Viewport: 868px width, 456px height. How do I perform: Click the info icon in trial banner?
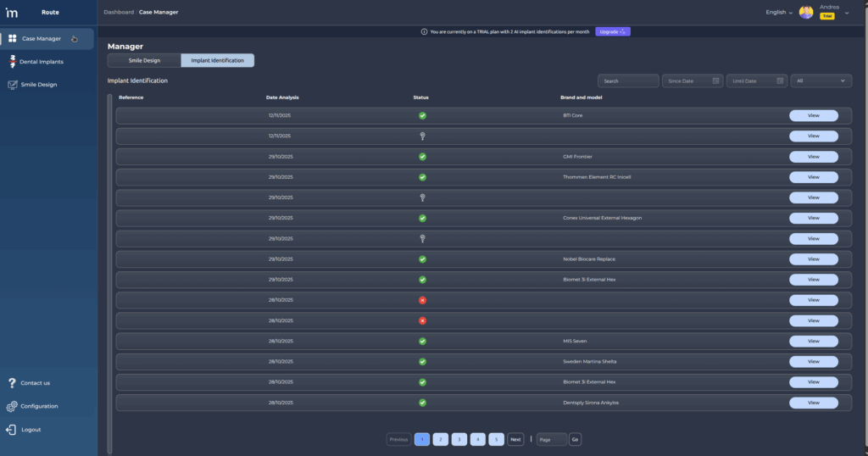coord(424,31)
